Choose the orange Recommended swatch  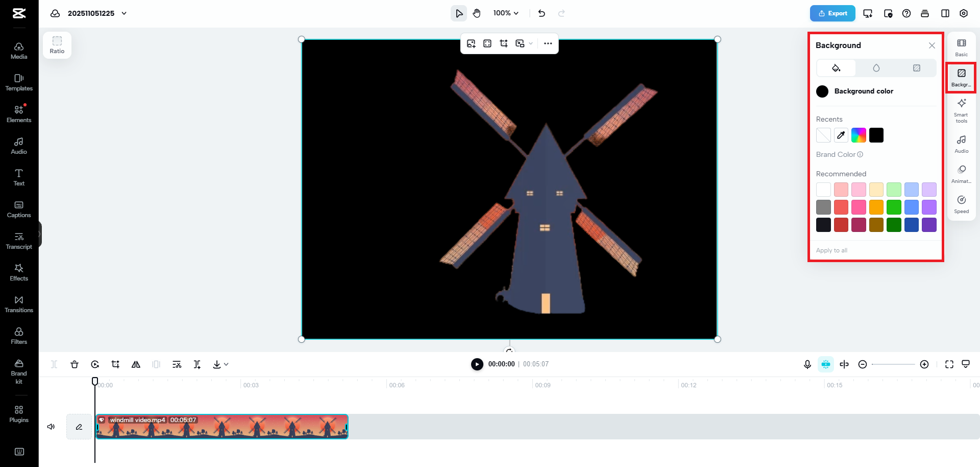pos(876,207)
